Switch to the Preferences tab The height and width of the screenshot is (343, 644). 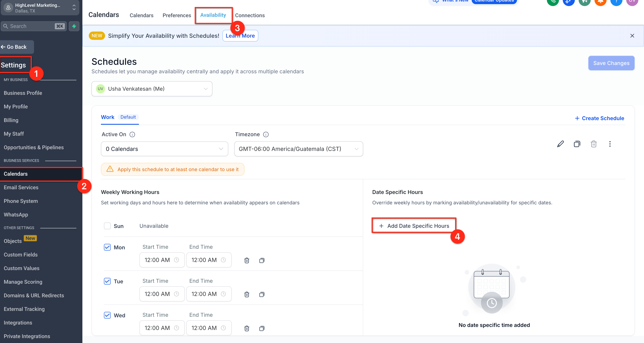177,15
